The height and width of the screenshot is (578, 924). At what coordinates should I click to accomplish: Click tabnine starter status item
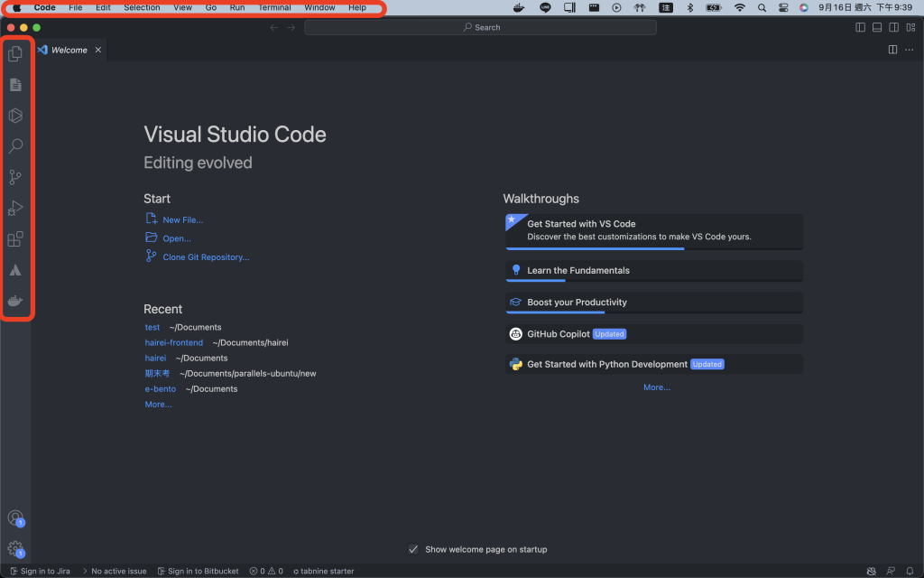tap(324, 571)
